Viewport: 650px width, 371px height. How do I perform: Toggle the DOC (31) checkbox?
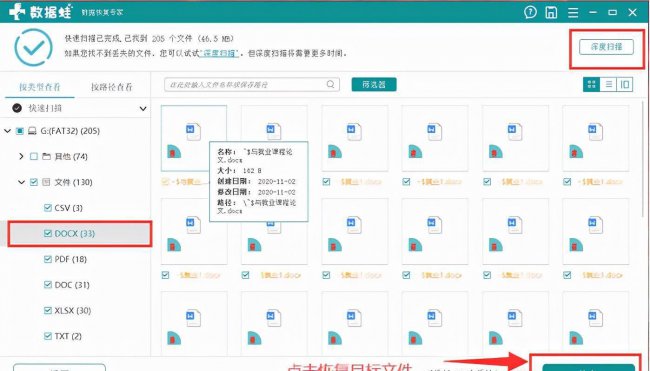click(x=48, y=285)
